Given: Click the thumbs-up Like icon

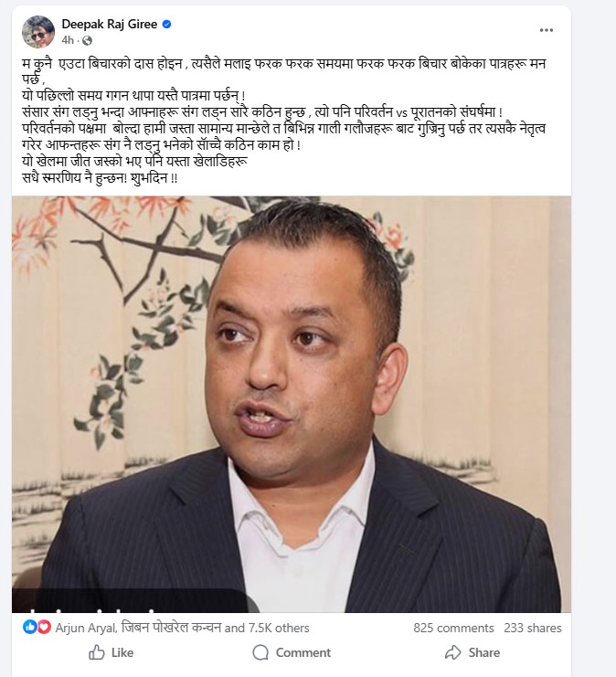Looking at the screenshot, I should 97,652.
